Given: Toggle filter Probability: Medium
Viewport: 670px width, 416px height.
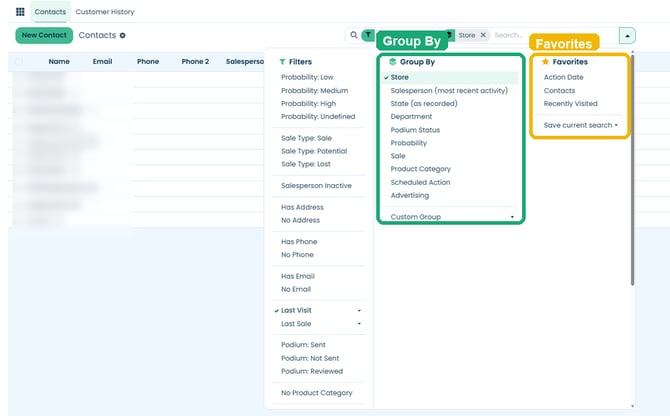Looking at the screenshot, I should tap(314, 91).
